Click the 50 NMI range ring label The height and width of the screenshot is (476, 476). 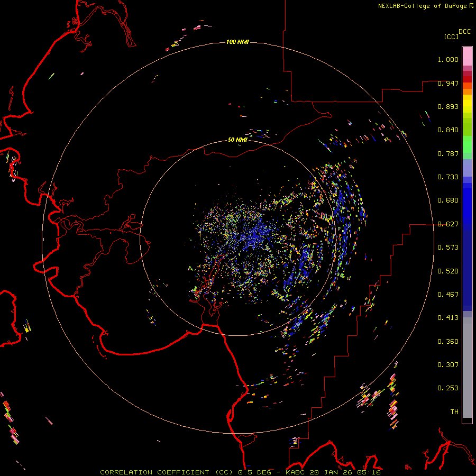pyautogui.click(x=237, y=140)
